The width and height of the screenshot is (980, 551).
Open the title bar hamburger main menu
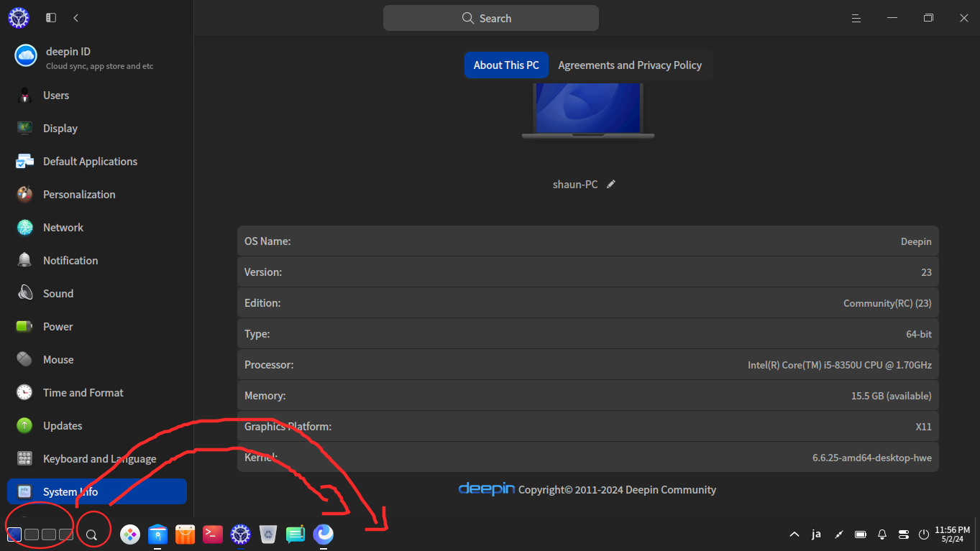(x=856, y=18)
